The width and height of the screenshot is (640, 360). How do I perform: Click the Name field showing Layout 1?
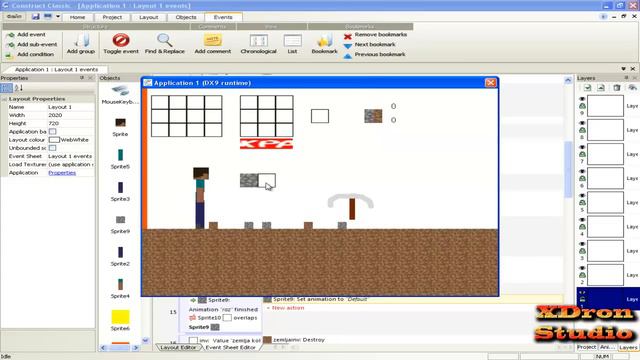70,107
